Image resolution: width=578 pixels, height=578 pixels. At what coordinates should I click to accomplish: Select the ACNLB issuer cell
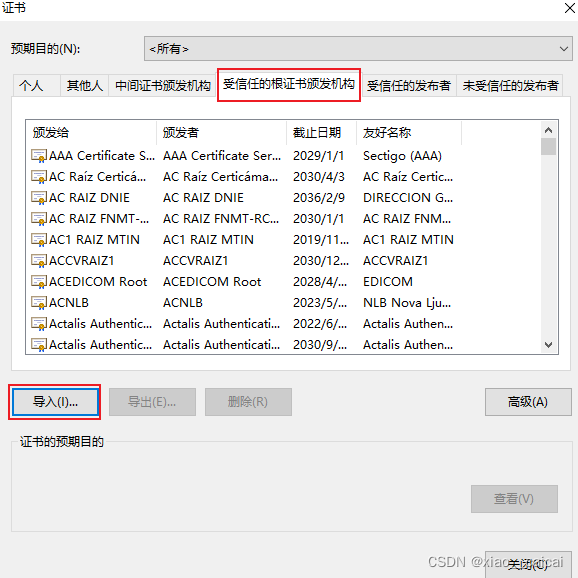[x=183, y=303]
